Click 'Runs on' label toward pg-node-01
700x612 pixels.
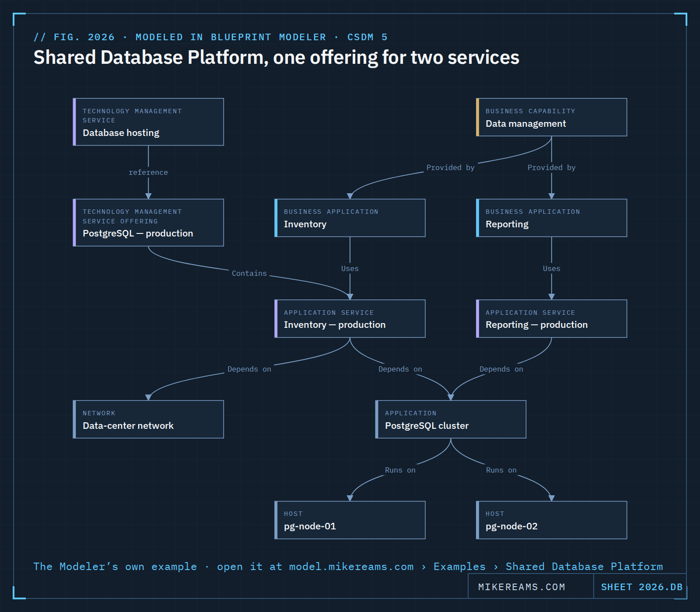click(x=400, y=470)
